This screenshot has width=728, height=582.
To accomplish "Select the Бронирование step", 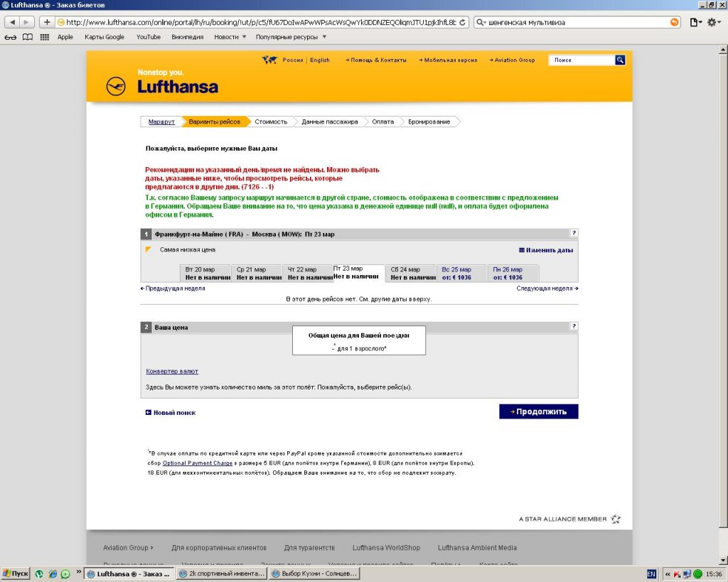I will (429, 122).
